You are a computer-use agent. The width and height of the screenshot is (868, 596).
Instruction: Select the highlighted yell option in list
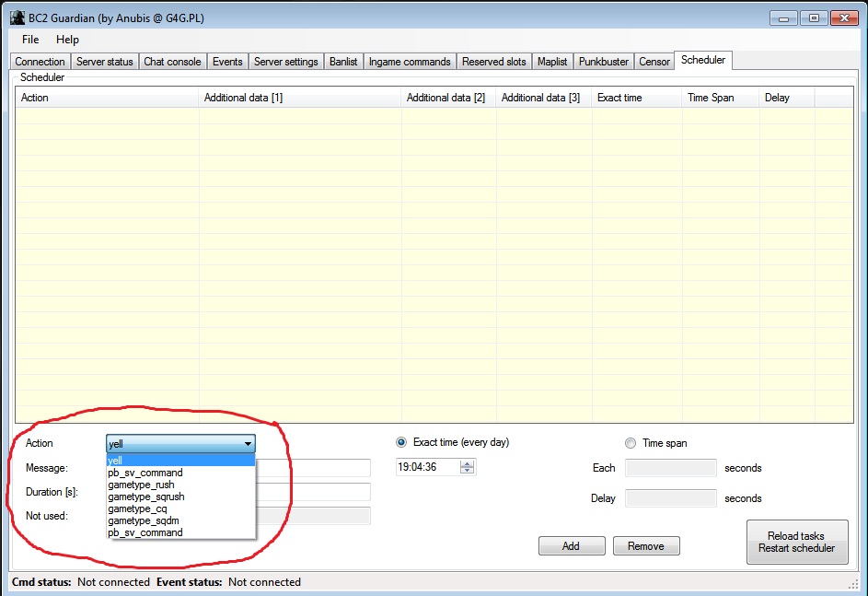tap(116, 461)
